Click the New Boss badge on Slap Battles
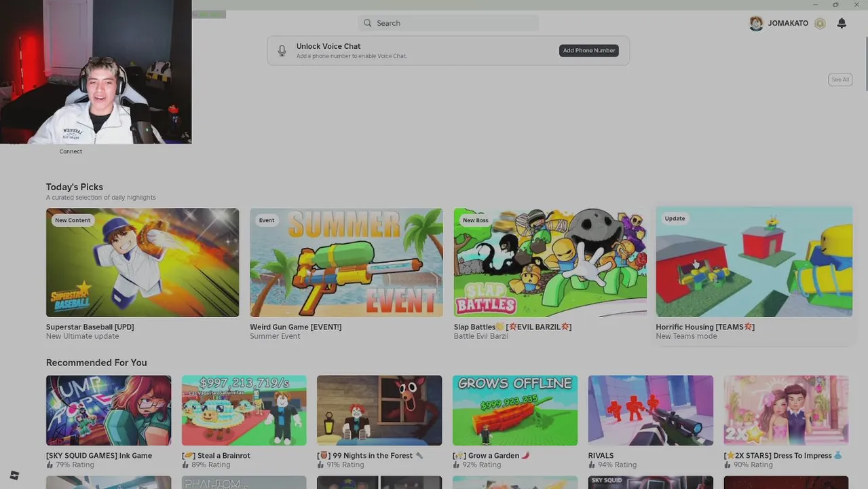The image size is (868, 489). (475, 220)
